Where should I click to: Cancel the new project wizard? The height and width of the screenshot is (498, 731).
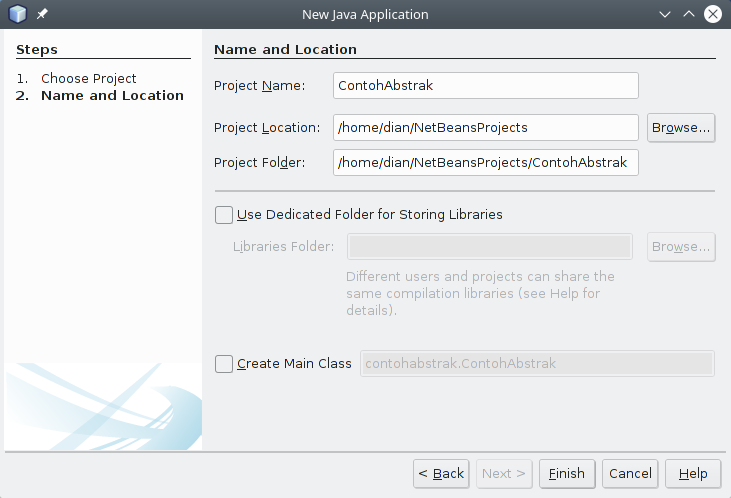[x=630, y=474]
